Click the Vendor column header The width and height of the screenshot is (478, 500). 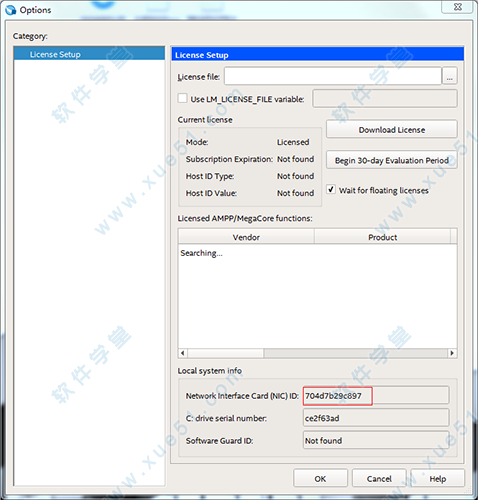click(246, 237)
